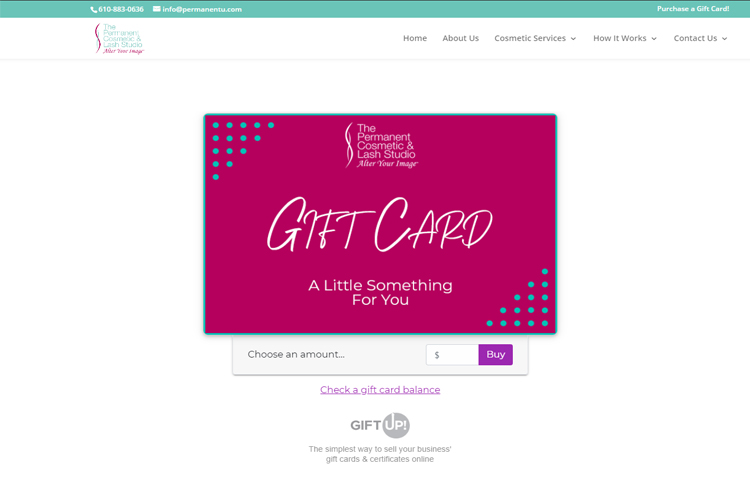Open the About Us page
Viewport: 750px width, 500px height.
[x=460, y=38]
